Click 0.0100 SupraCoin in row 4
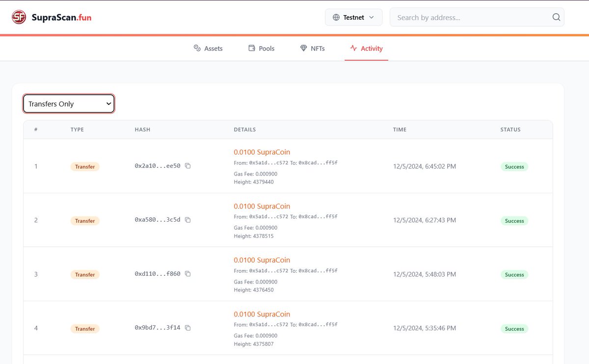589x364 pixels. (262, 314)
